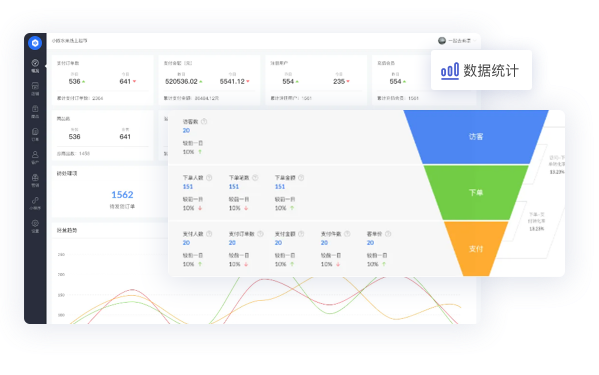Select the blue 访客 funnel segment
599x375 pixels.
pos(476,137)
